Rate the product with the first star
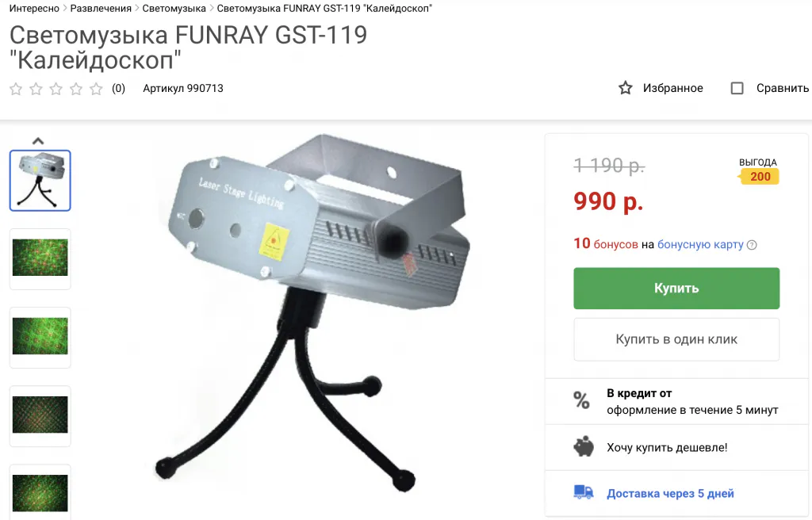Screen dimensions: 812x520 [16, 89]
